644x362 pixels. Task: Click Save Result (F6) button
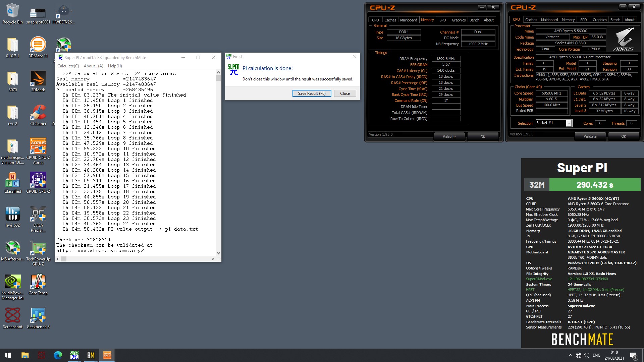click(x=312, y=94)
